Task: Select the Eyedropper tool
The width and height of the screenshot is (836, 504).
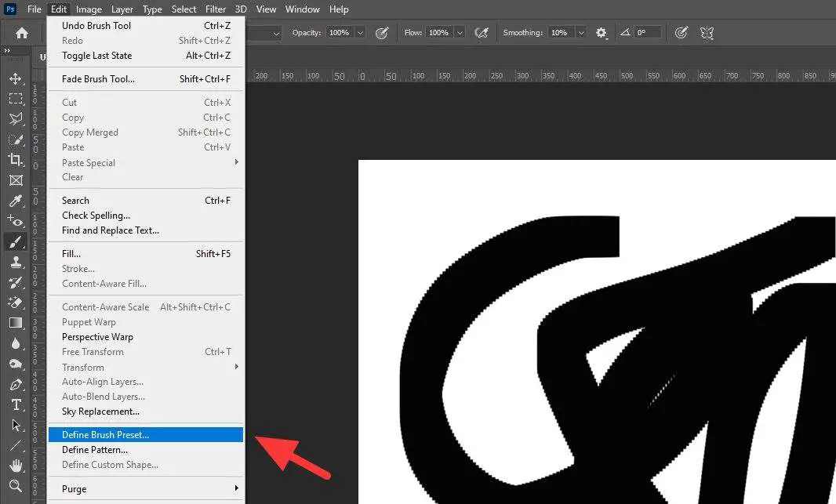Action: [x=16, y=201]
